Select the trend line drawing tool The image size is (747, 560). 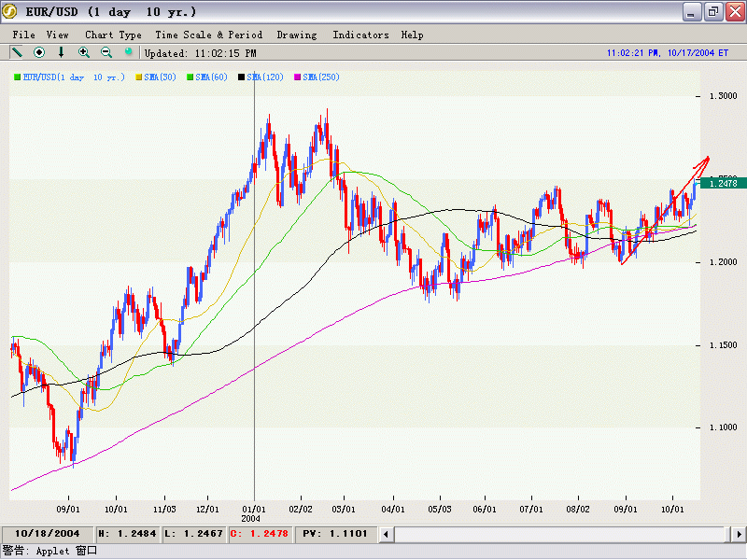(x=17, y=53)
